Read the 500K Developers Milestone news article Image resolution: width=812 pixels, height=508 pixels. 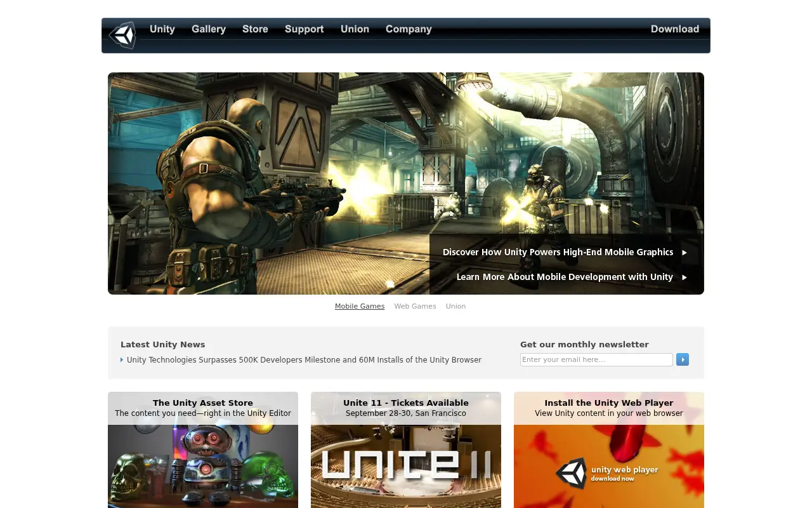304,360
